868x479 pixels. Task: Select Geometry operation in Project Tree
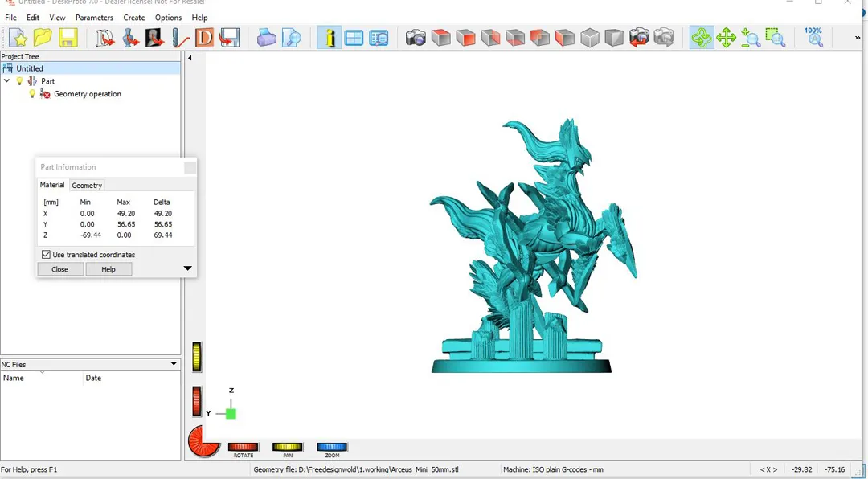[88, 93]
